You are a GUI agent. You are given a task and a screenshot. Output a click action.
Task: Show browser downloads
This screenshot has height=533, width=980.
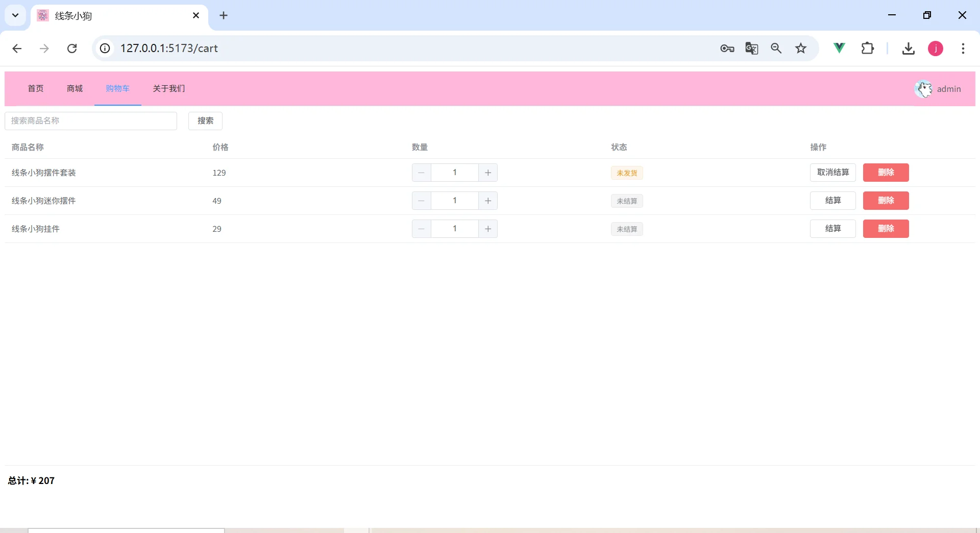909,49
